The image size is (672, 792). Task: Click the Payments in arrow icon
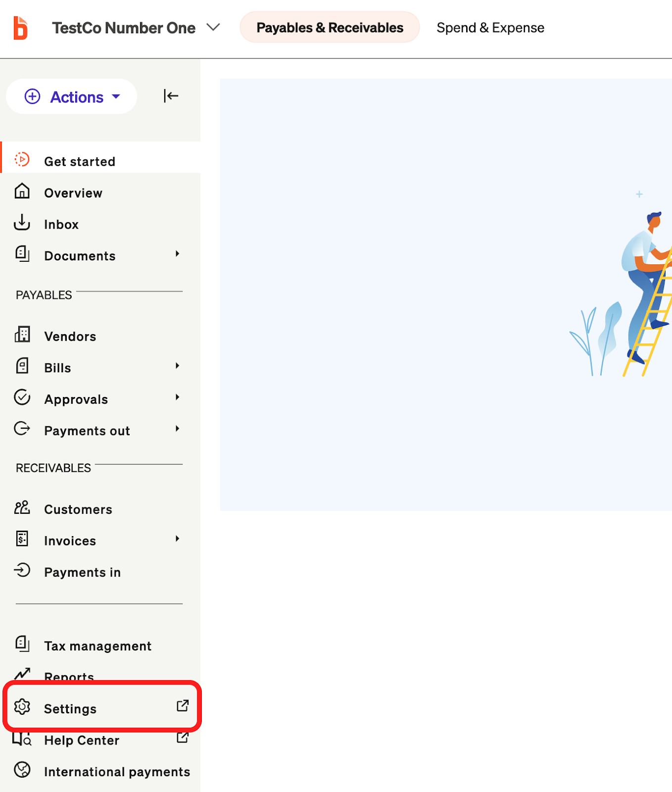(x=22, y=570)
